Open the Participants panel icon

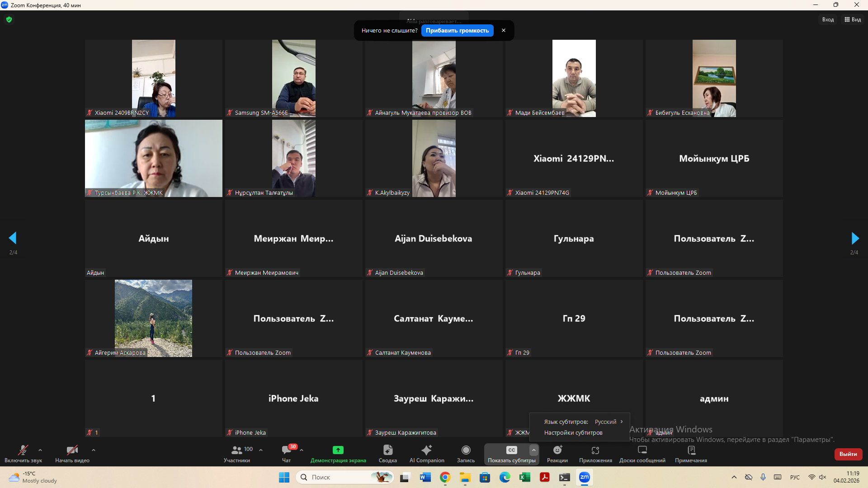(x=237, y=450)
